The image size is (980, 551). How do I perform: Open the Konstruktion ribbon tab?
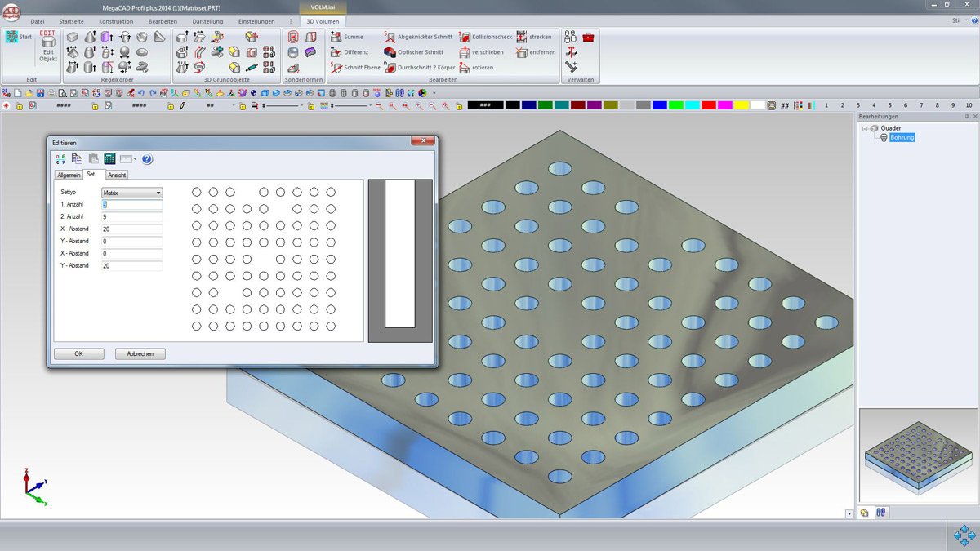[x=116, y=20]
